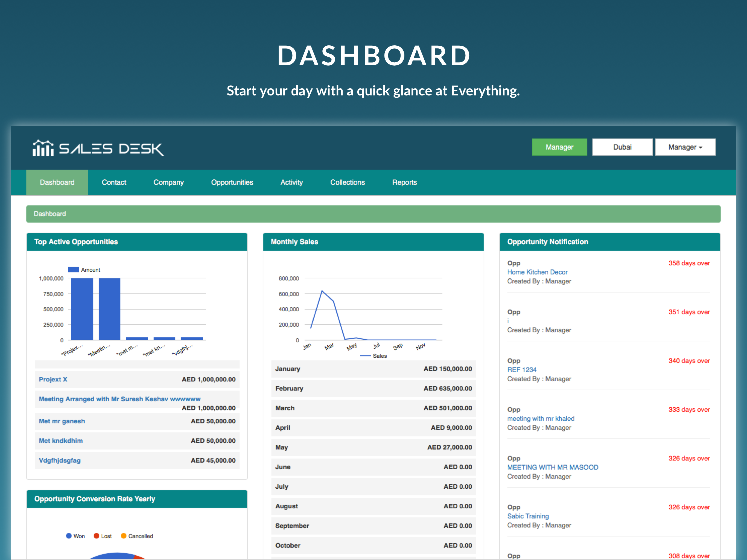Toggle the Sales legend in line chart

pyautogui.click(x=373, y=356)
